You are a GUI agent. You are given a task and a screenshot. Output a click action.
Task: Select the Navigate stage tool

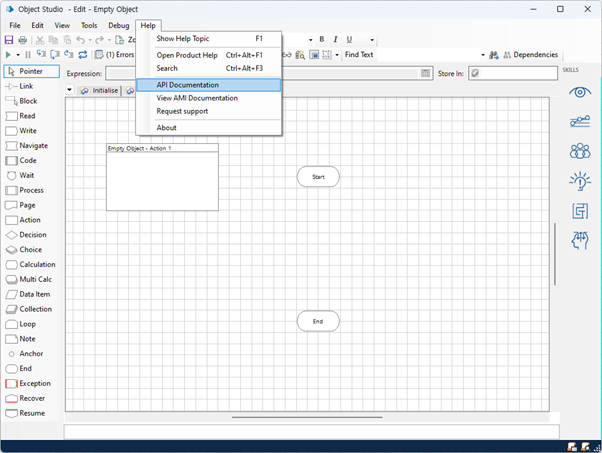click(32, 146)
